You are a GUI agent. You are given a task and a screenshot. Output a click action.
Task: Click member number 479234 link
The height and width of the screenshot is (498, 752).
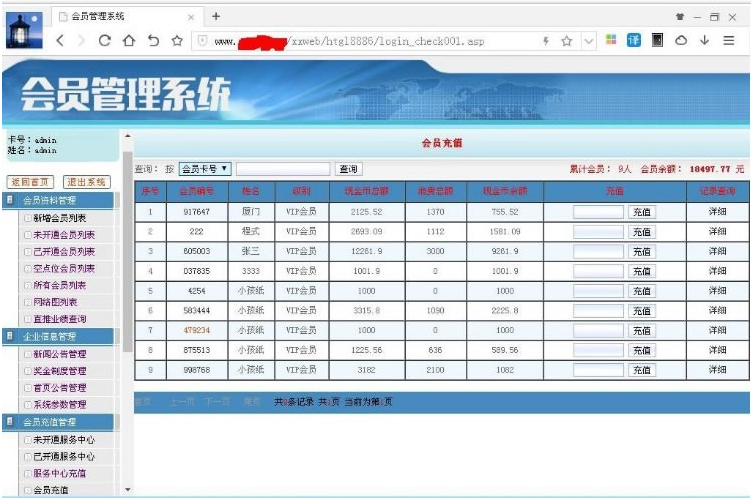[197, 330]
